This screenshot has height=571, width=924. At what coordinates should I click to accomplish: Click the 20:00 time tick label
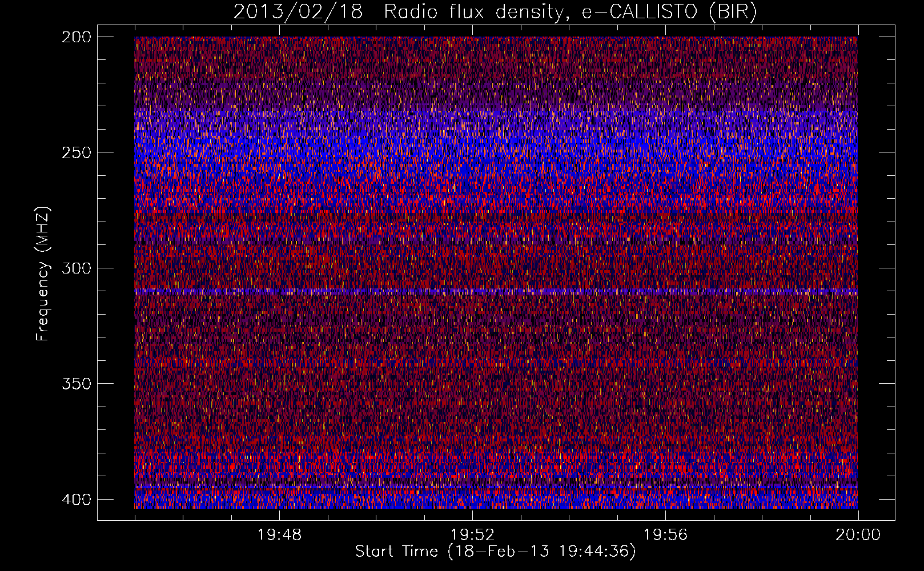pos(858,535)
